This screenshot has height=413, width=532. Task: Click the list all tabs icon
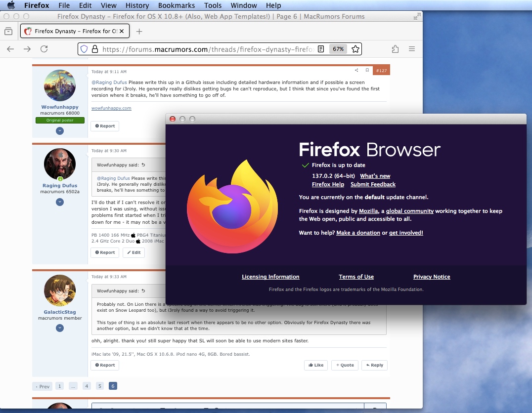(x=8, y=32)
